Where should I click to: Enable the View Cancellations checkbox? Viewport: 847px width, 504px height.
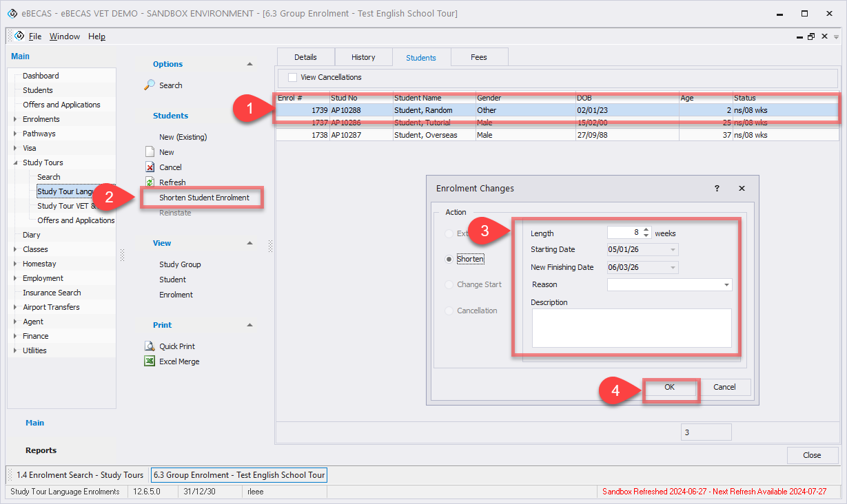pos(293,77)
